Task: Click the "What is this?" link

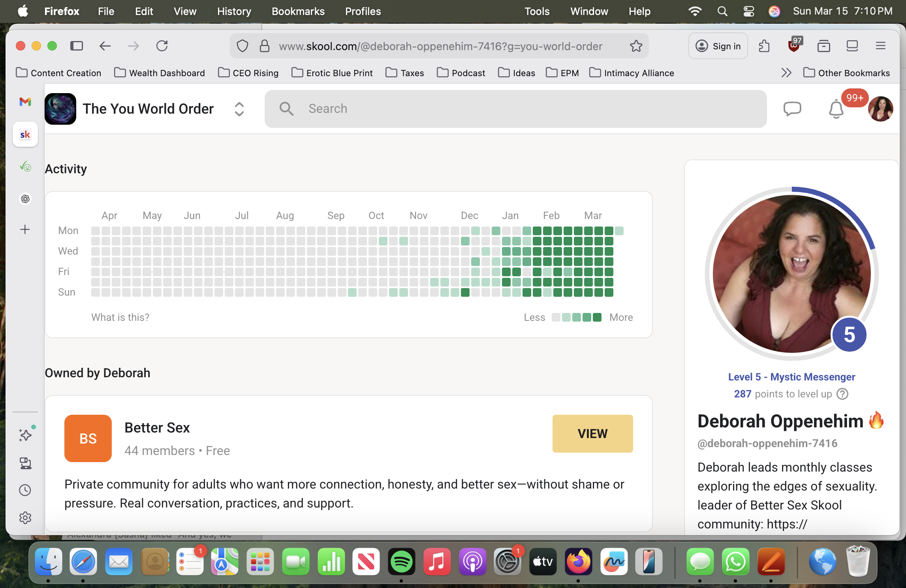Action: coord(120,317)
